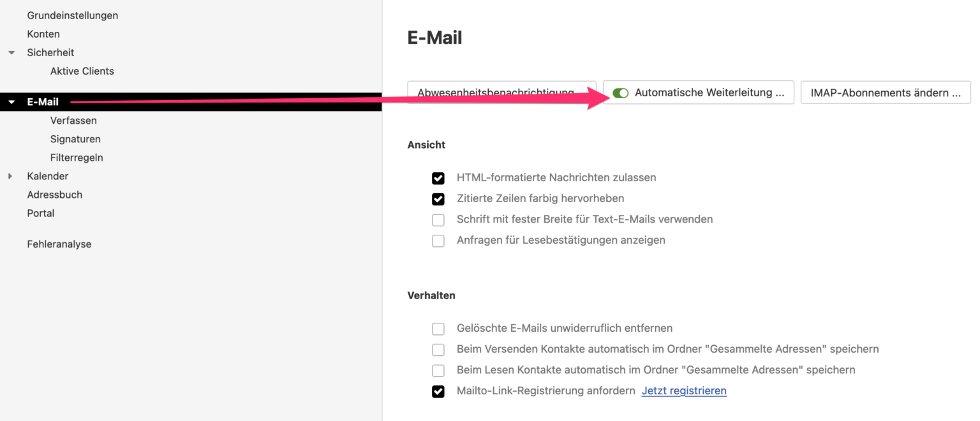
Task: Click the Jetzt registrieren link
Action: [683, 390]
